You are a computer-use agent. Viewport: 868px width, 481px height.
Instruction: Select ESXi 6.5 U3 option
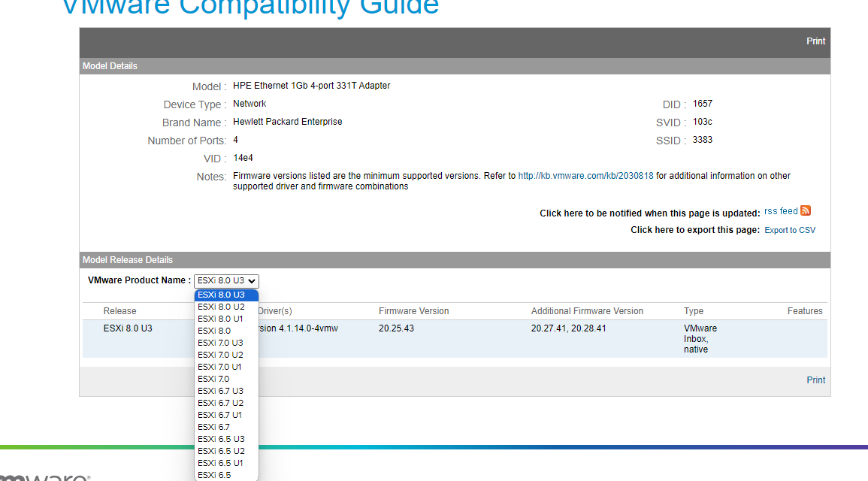tap(226, 440)
